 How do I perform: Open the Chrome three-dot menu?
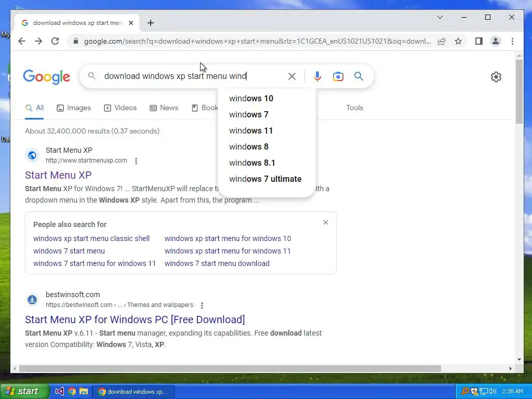[x=512, y=42]
